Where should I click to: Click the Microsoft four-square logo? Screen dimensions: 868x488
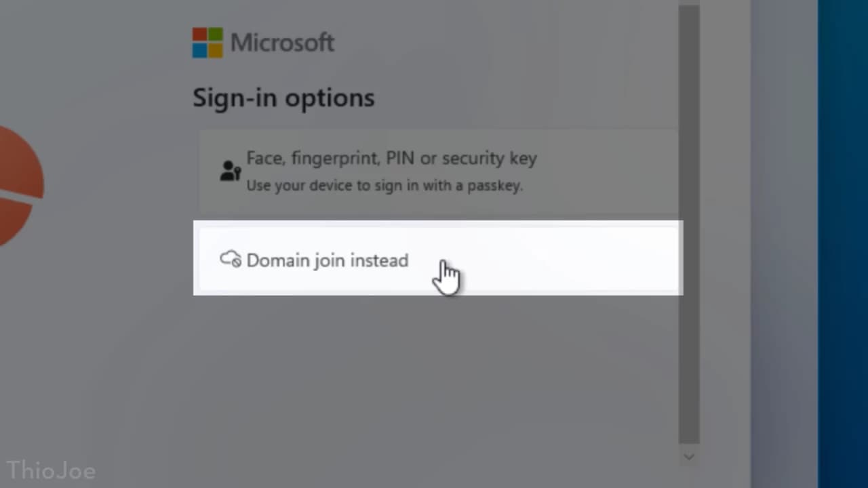[208, 43]
